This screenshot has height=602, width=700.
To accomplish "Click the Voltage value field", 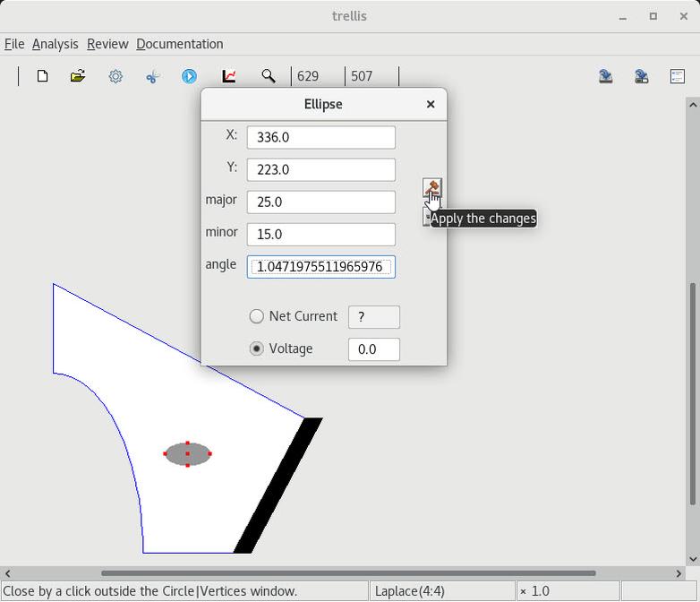I will 373,349.
